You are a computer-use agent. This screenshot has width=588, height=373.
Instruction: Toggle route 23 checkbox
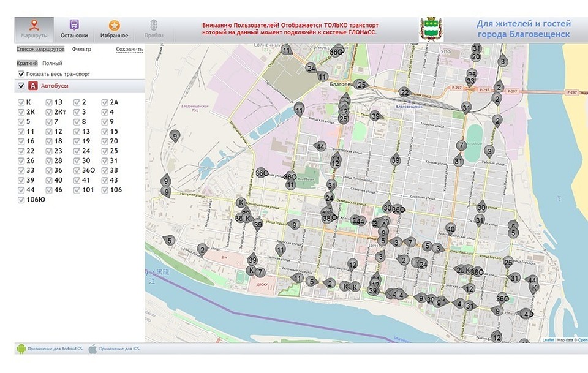coord(49,151)
